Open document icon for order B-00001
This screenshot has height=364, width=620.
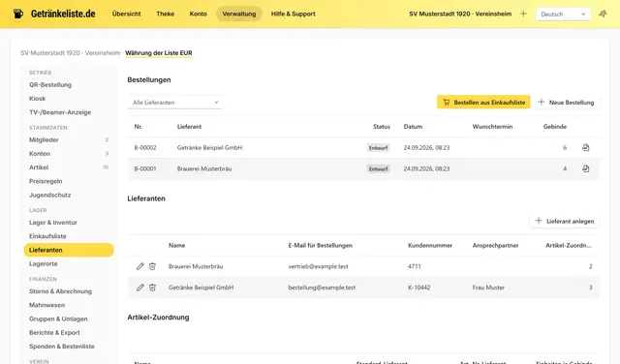tap(585, 168)
